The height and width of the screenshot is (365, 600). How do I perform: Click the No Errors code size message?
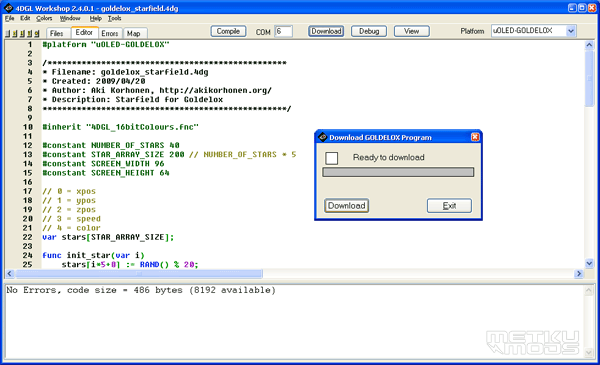141,290
